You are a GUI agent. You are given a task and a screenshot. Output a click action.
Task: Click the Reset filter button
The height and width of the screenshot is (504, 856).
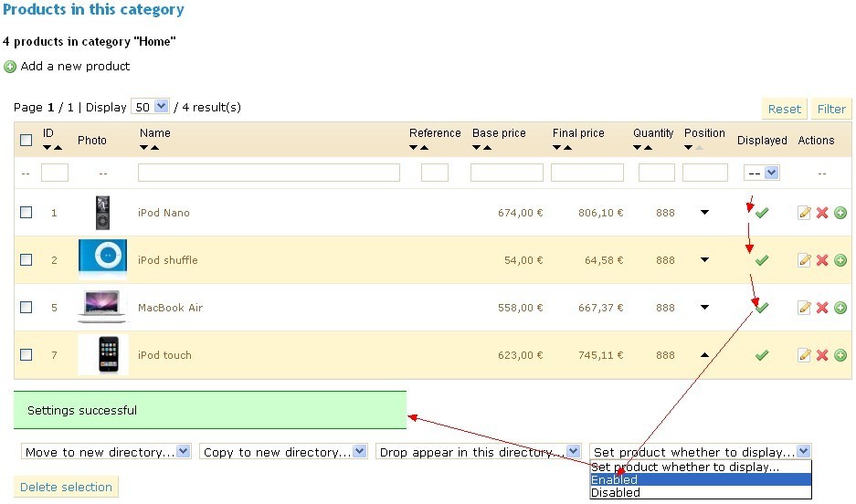pyautogui.click(x=785, y=109)
